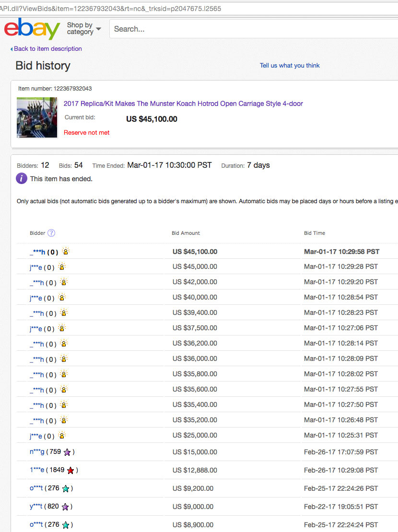Screen dimensions: 398x532
Task: Click the Bid Time column header
Action: (x=315, y=233)
